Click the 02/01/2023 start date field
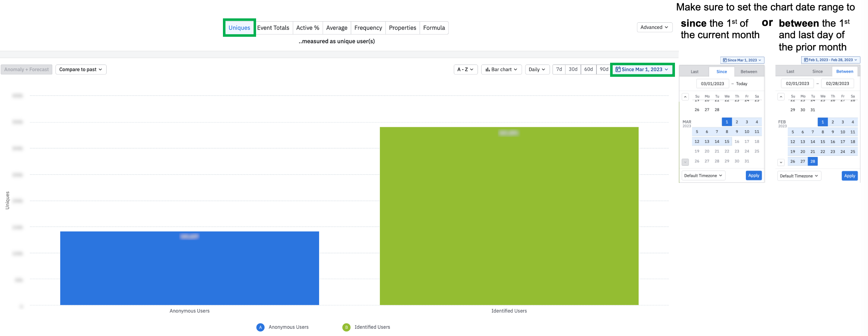 (797, 84)
